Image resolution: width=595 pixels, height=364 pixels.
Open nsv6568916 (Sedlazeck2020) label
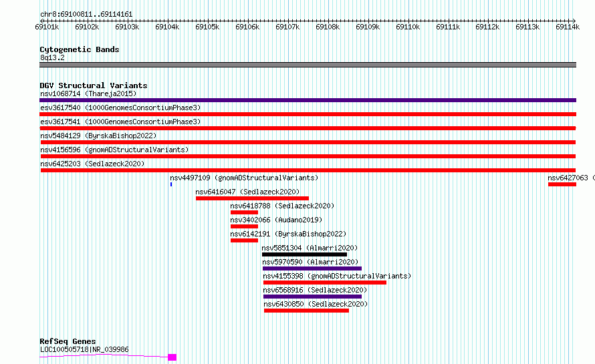[315, 290]
